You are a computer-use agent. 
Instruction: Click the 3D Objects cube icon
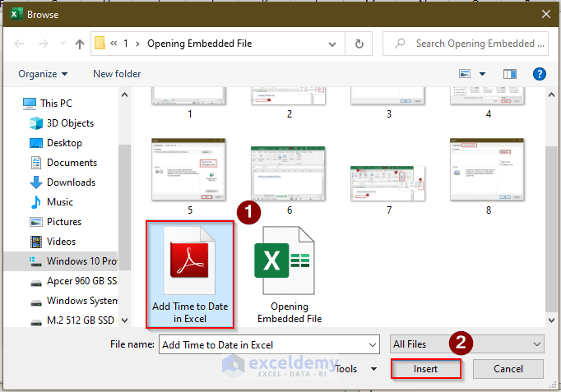coord(35,123)
